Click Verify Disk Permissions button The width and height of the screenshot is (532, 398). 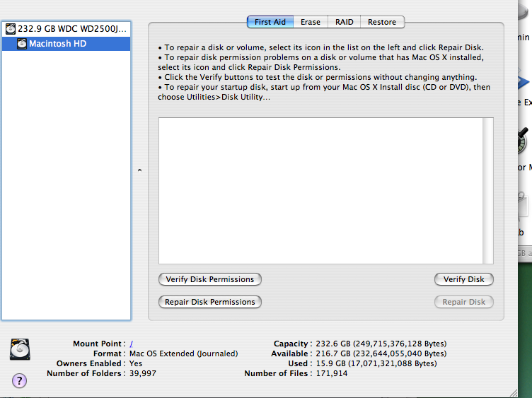[x=209, y=279]
